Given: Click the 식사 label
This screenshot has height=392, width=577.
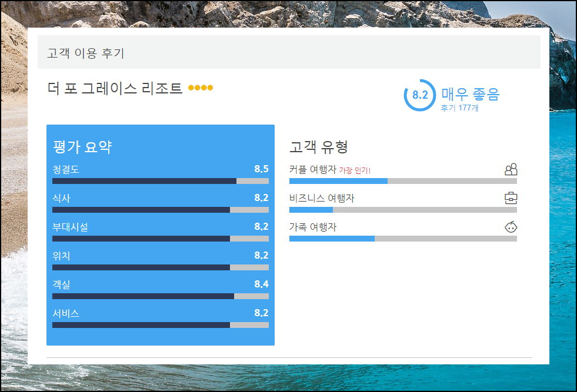Looking at the screenshot, I should (61, 198).
